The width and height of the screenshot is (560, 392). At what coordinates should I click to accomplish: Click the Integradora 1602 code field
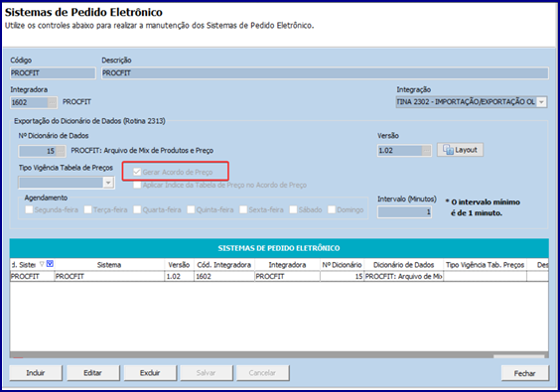(x=29, y=103)
